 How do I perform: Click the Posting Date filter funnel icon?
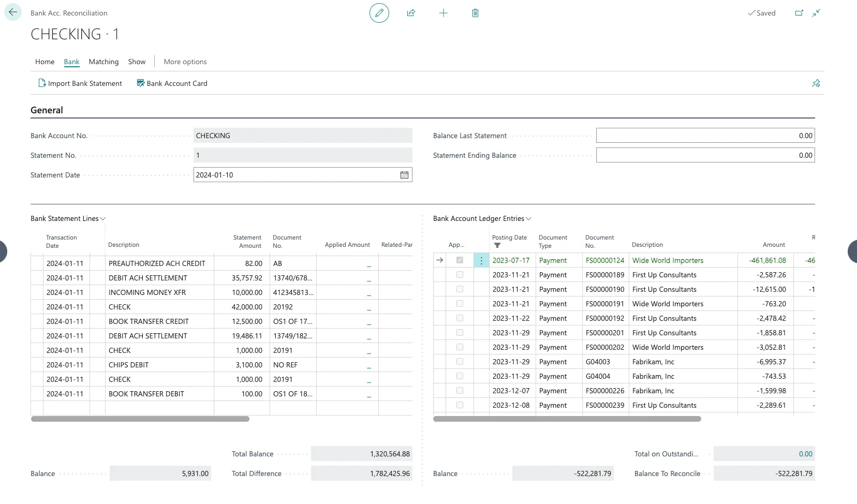497,245
